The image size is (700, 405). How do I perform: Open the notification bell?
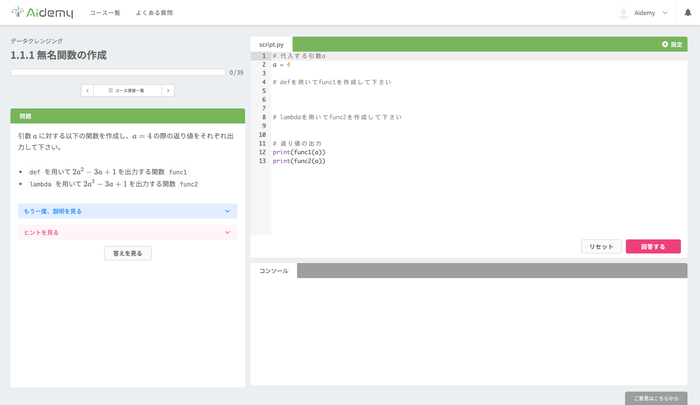[x=688, y=13]
